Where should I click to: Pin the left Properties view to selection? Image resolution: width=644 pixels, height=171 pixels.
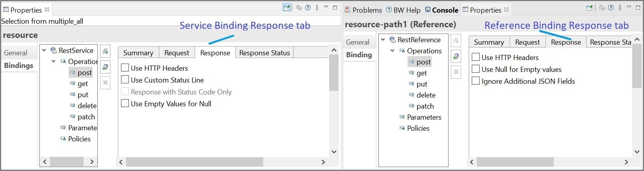pos(287,8)
